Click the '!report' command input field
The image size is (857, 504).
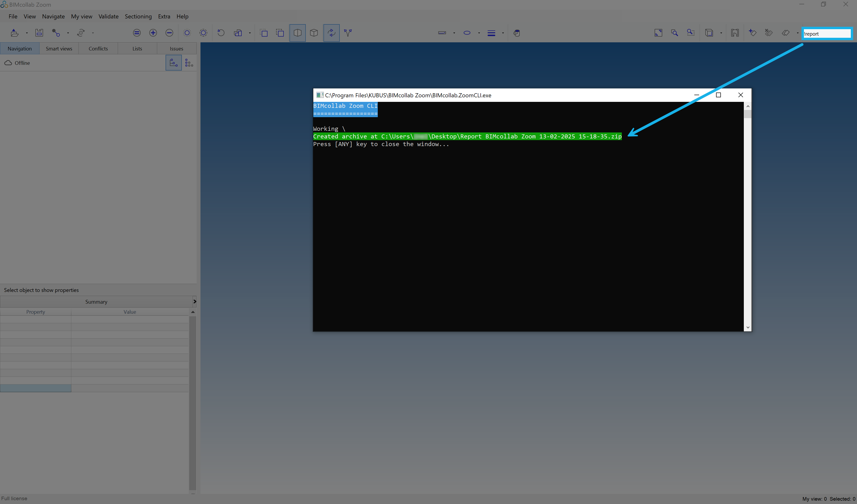[827, 34]
